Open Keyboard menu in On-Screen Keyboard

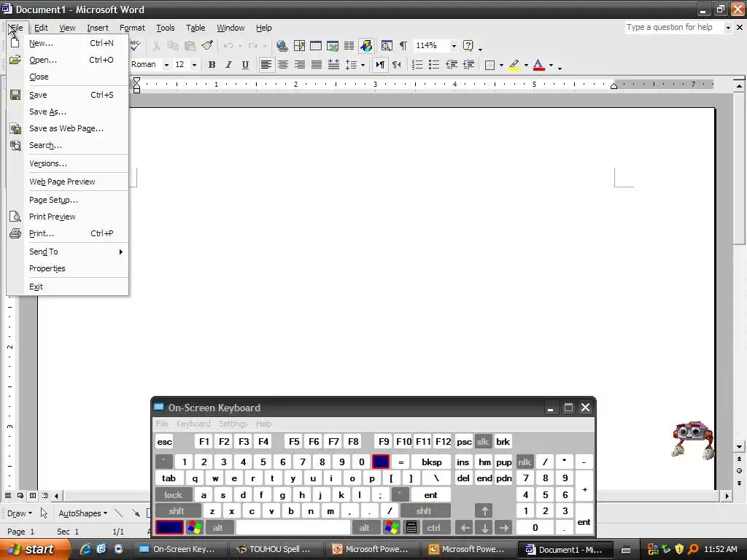[193, 424]
